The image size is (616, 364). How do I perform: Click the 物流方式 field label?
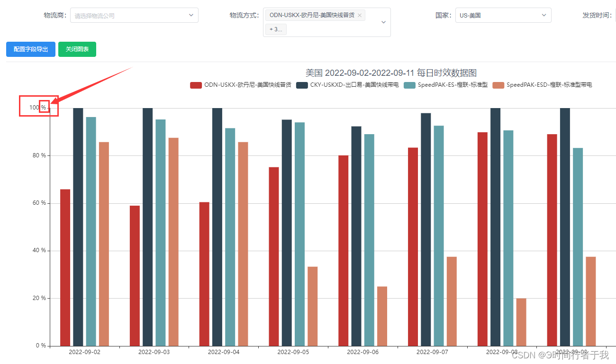click(x=245, y=15)
